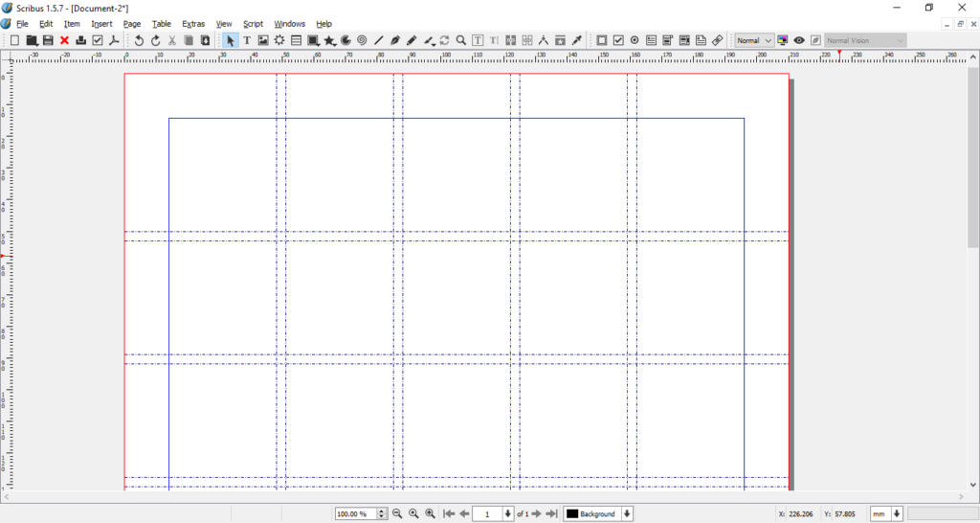Select the Spiral tool
980x523 pixels.
[362, 40]
